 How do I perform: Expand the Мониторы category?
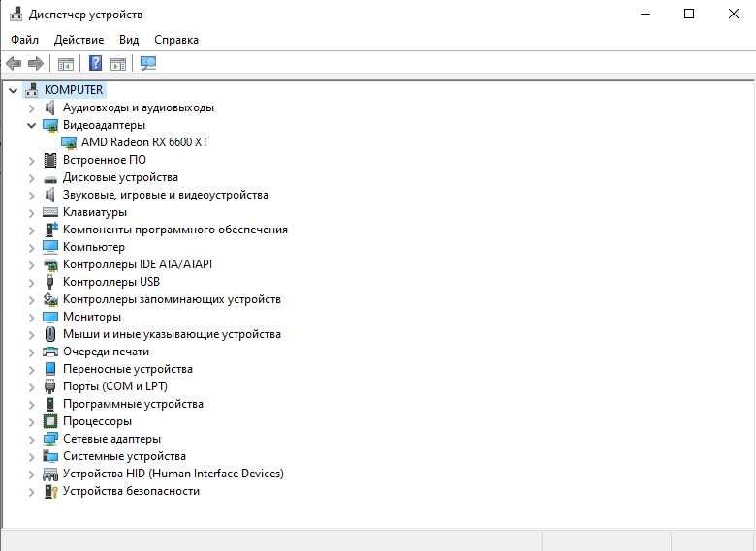(32, 318)
